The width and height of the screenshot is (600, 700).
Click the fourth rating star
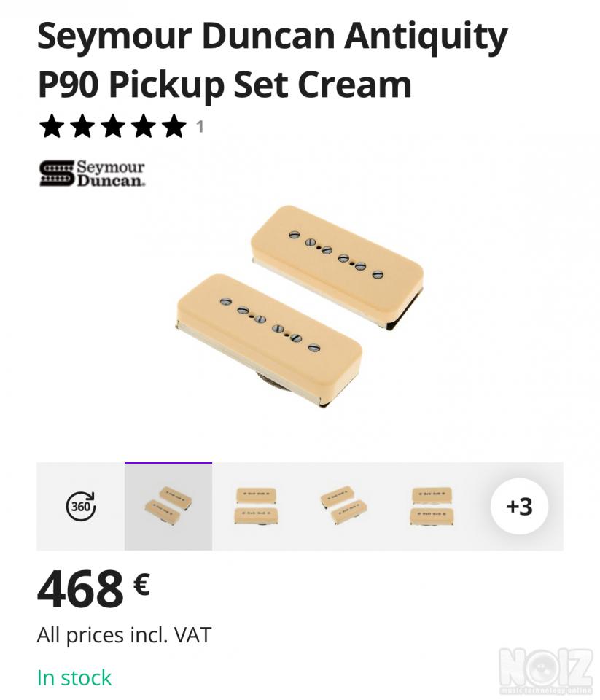coord(144,126)
